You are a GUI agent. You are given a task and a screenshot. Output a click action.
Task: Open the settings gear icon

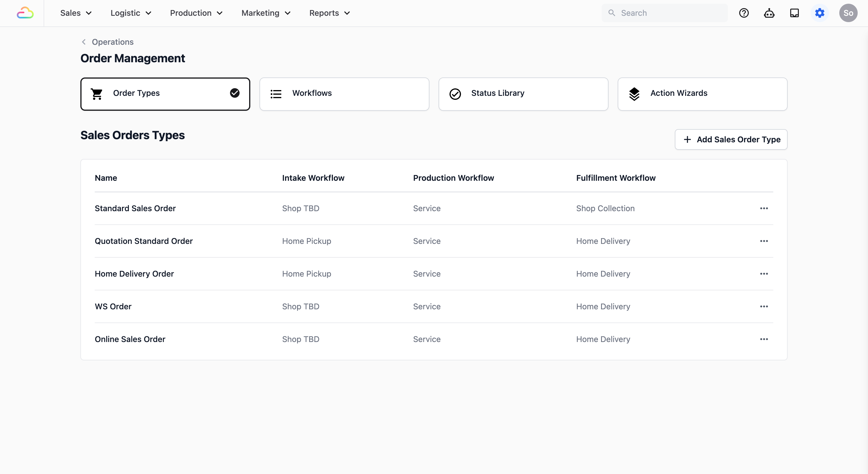(x=819, y=13)
